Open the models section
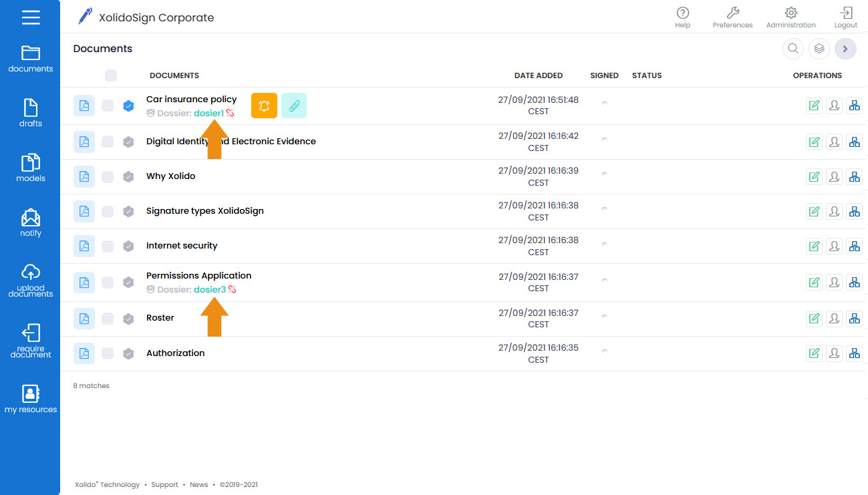This screenshot has width=868, height=495. click(31, 168)
